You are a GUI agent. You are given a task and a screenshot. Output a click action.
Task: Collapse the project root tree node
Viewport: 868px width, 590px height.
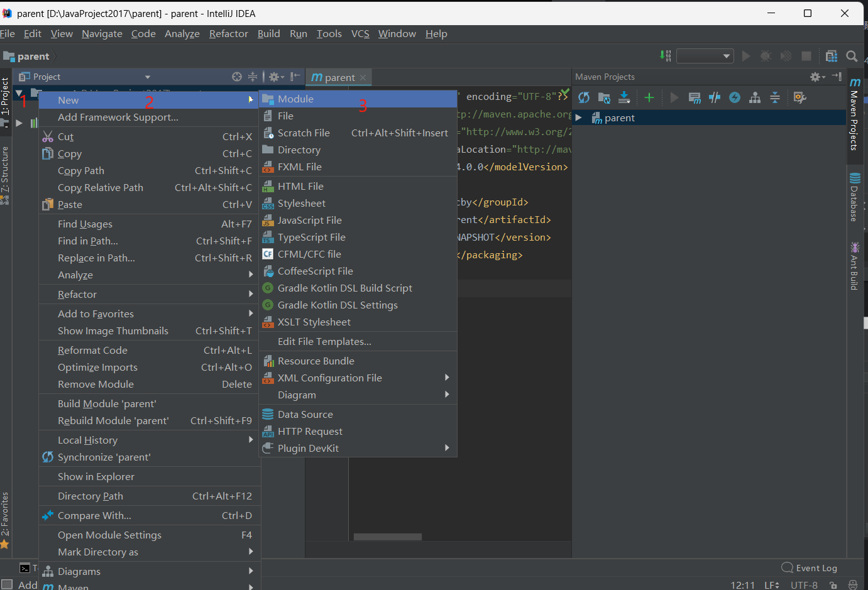click(x=19, y=94)
